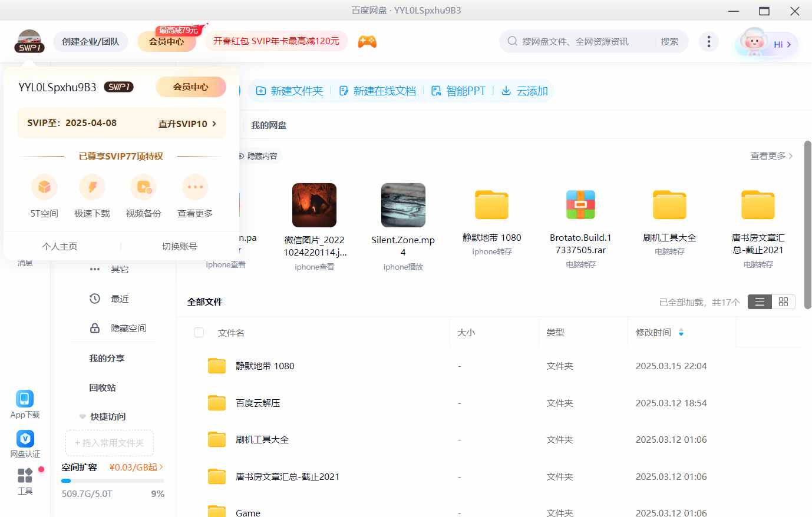The width and height of the screenshot is (812, 517).
Task: Click the 大小 column header
Action: point(466,333)
